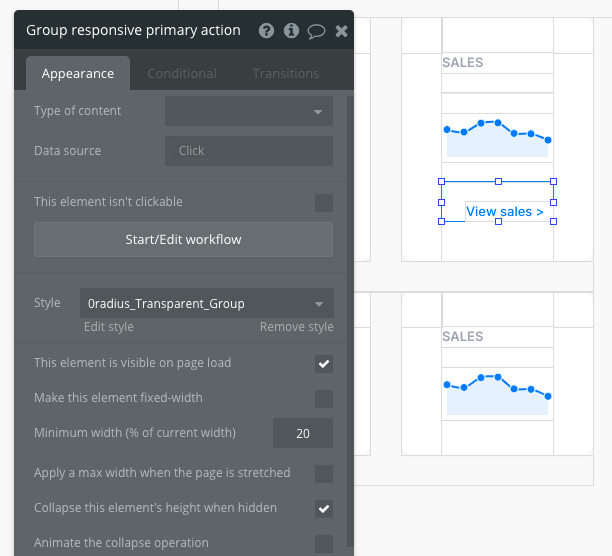The width and height of the screenshot is (612, 556).
Task: Expand the Style dropdown menu
Action: tap(207, 303)
